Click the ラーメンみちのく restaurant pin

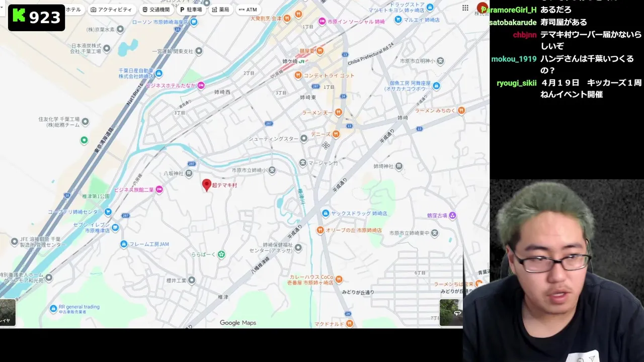point(461,110)
